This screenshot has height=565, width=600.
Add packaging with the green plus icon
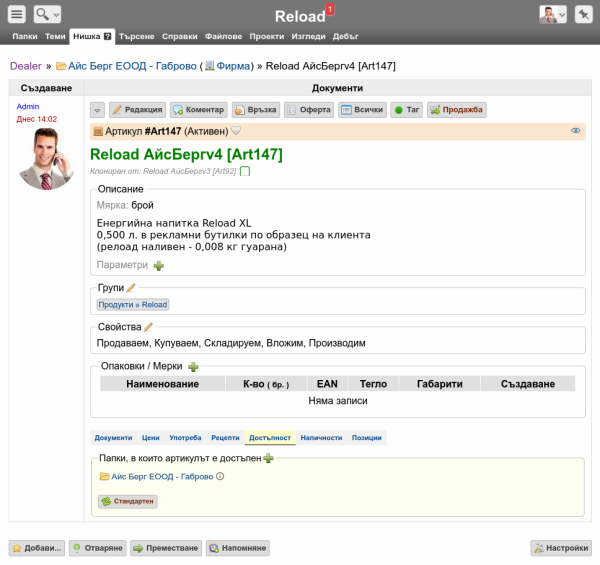tap(193, 367)
